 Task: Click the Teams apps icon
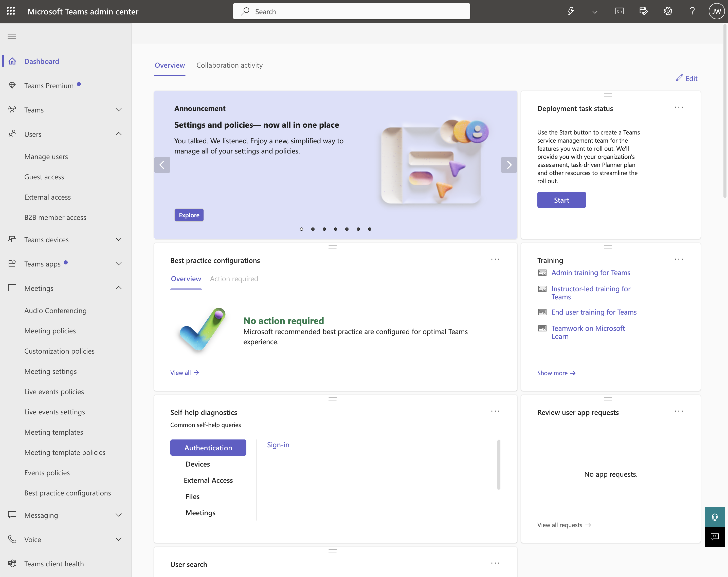click(x=12, y=263)
